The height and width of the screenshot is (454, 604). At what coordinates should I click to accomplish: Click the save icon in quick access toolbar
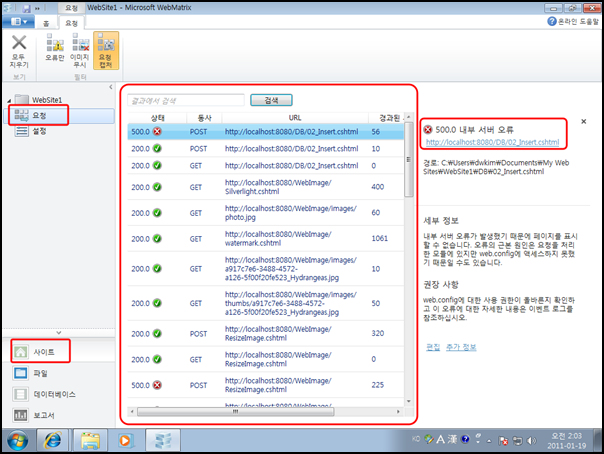pos(26,8)
